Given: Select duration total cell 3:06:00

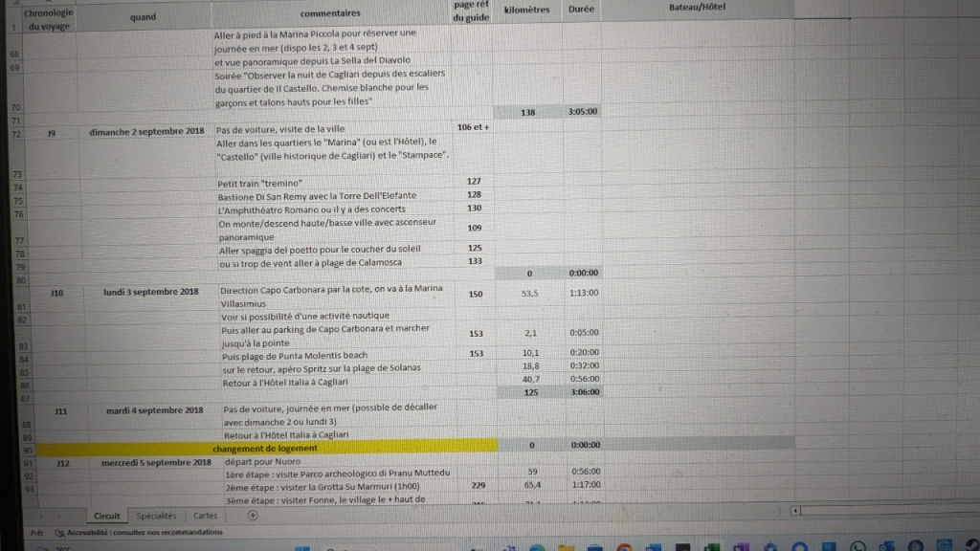Looking at the screenshot, I should (x=585, y=392).
